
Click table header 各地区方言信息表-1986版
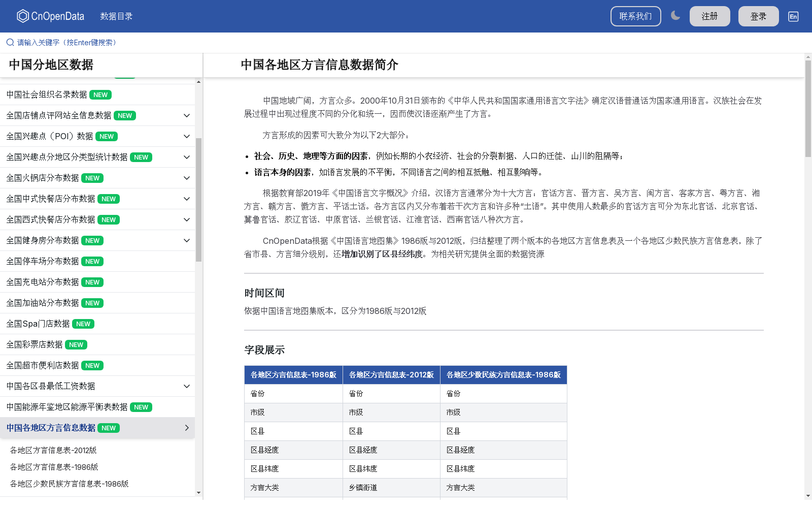(293, 375)
